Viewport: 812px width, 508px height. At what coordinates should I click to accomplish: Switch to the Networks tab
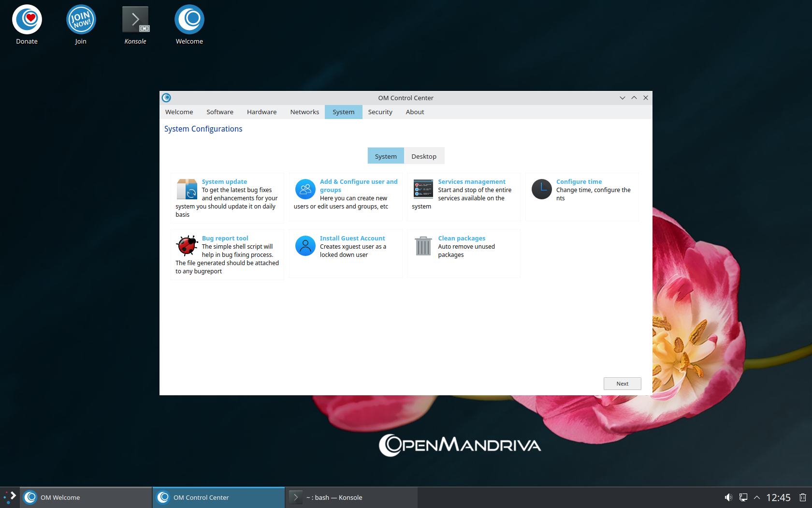304,112
